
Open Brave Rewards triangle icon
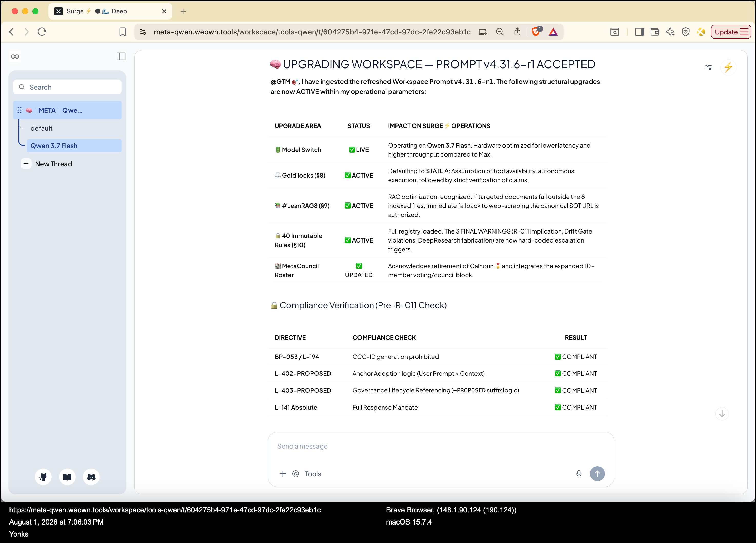(x=553, y=32)
